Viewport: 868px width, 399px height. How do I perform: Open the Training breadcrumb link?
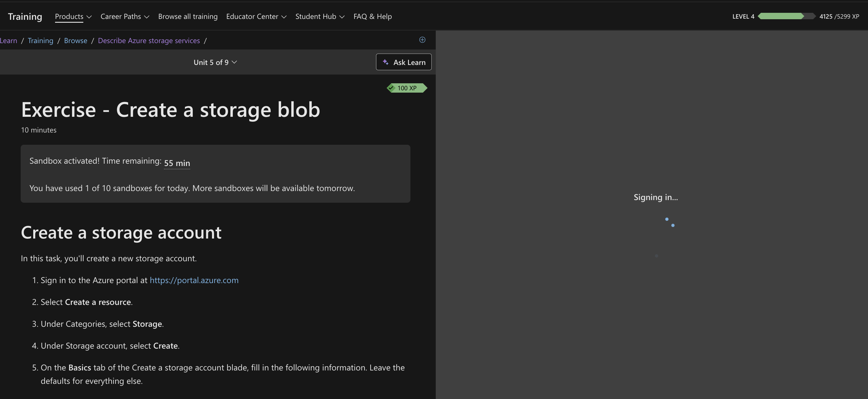coord(40,40)
